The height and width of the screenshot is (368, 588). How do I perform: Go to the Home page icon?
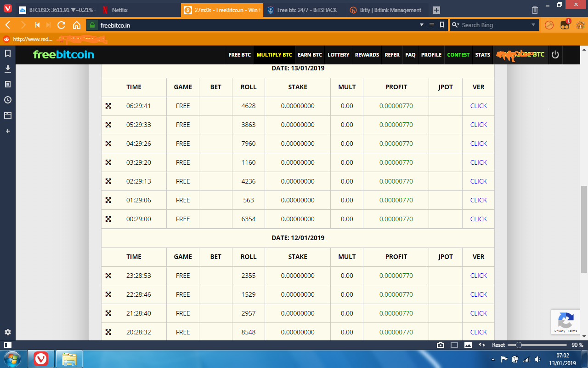click(77, 25)
